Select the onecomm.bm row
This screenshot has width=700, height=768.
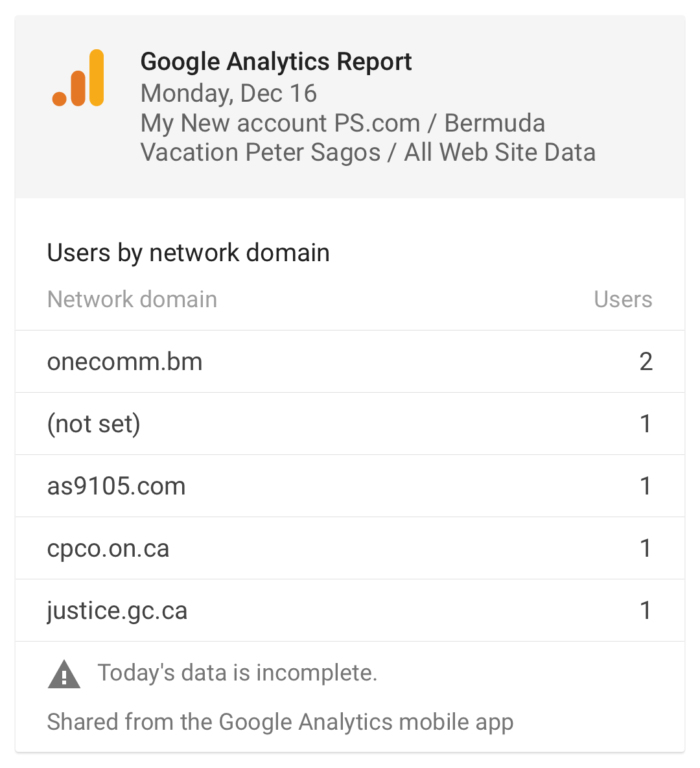click(350, 362)
